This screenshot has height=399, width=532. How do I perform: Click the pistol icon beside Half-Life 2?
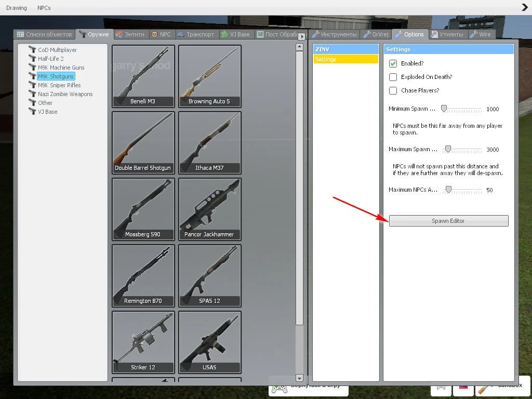(33, 58)
